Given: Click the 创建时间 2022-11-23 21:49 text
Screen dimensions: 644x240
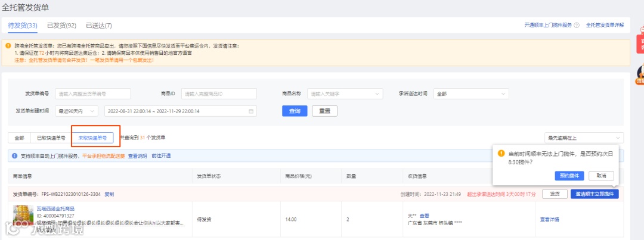Looking at the screenshot, I should tap(431, 194).
